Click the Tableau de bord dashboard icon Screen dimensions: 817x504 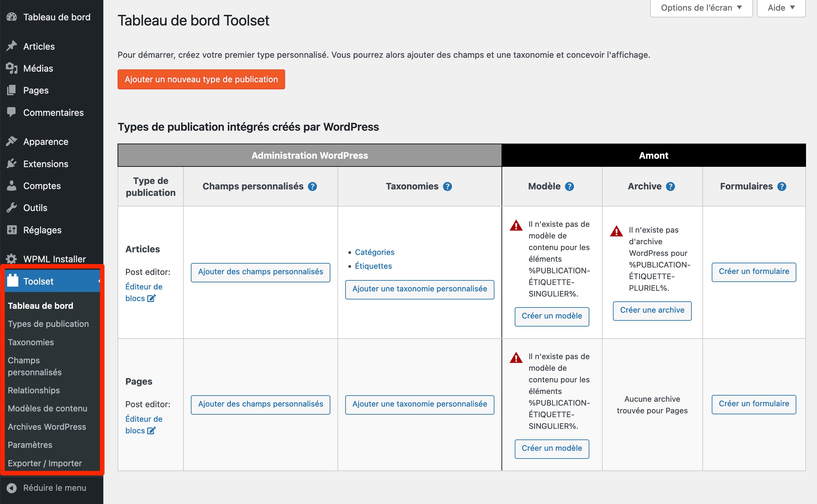[12, 17]
